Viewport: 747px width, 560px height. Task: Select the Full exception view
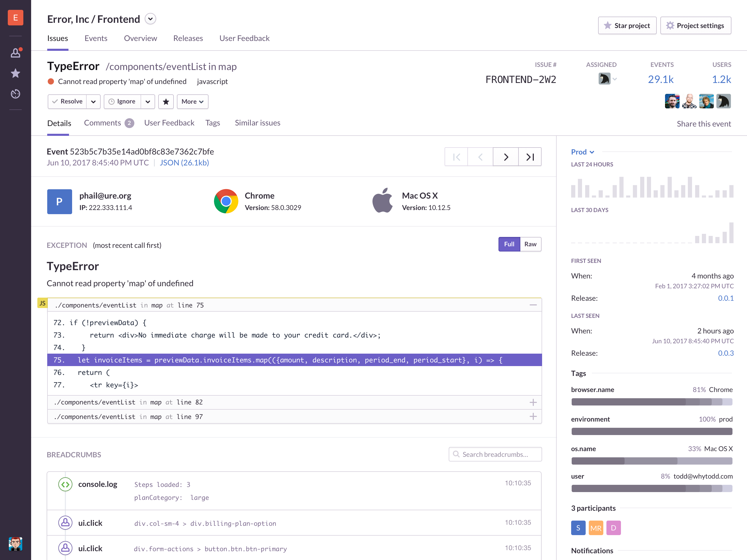point(509,244)
